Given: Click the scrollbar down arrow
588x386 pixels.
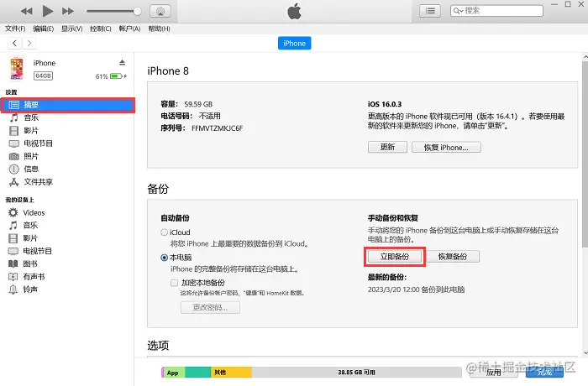Looking at the screenshot, I should click(585, 353).
